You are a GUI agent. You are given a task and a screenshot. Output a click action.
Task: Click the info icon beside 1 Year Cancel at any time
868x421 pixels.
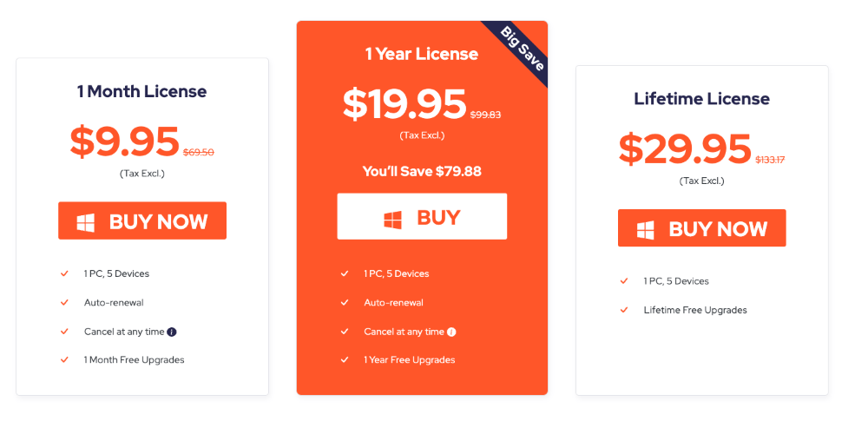pyautogui.click(x=451, y=332)
